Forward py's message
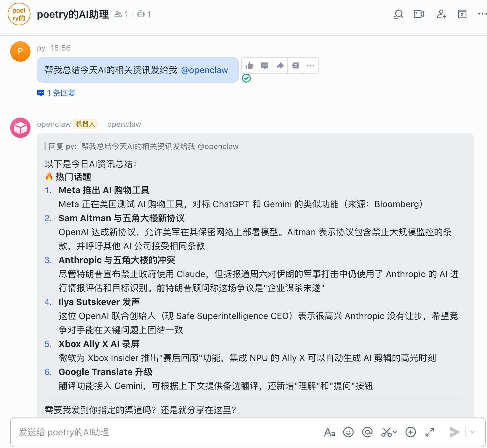This screenshot has height=448, width=487. point(280,65)
